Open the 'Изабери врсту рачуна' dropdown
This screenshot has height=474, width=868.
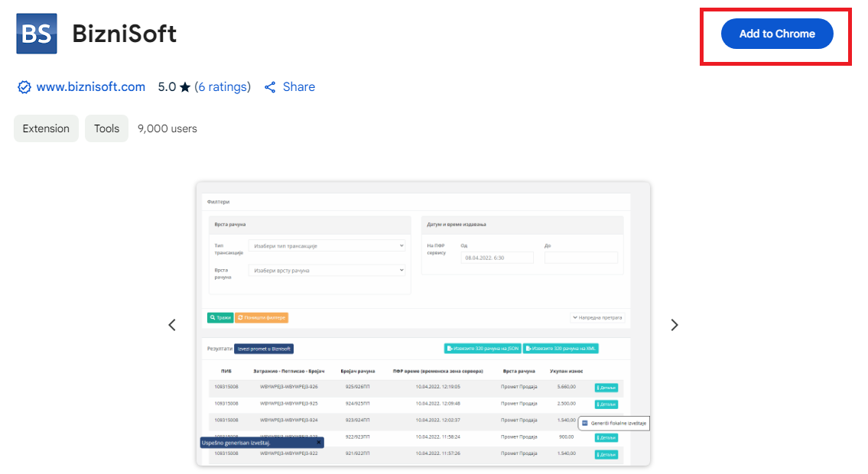click(327, 270)
